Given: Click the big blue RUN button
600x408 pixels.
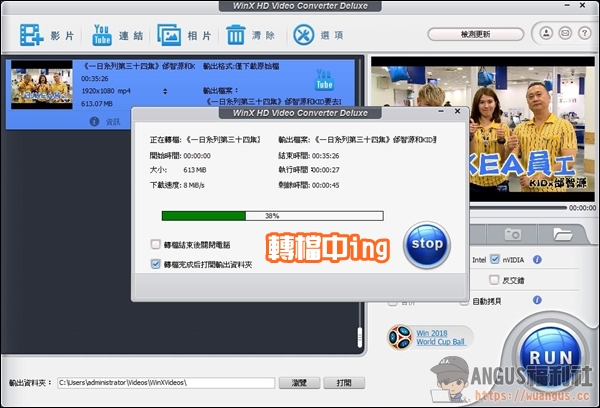Looking at the screenshot, I should point(550,356).
